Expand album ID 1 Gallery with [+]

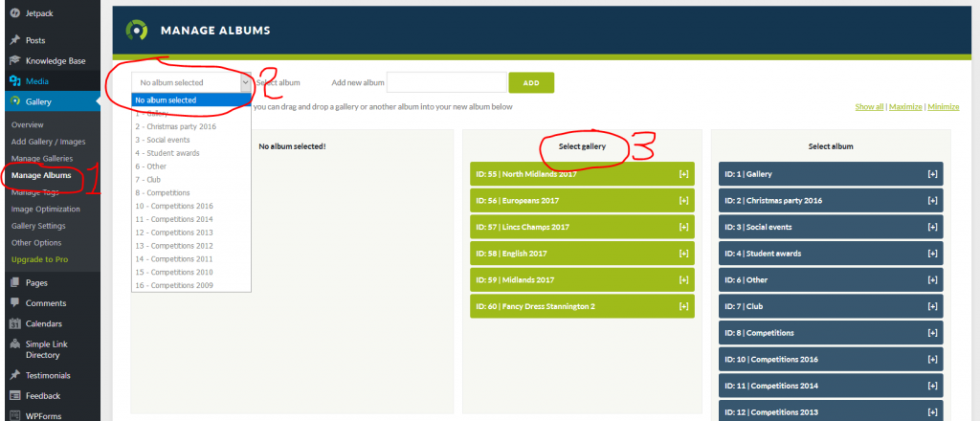click(932, 174)
